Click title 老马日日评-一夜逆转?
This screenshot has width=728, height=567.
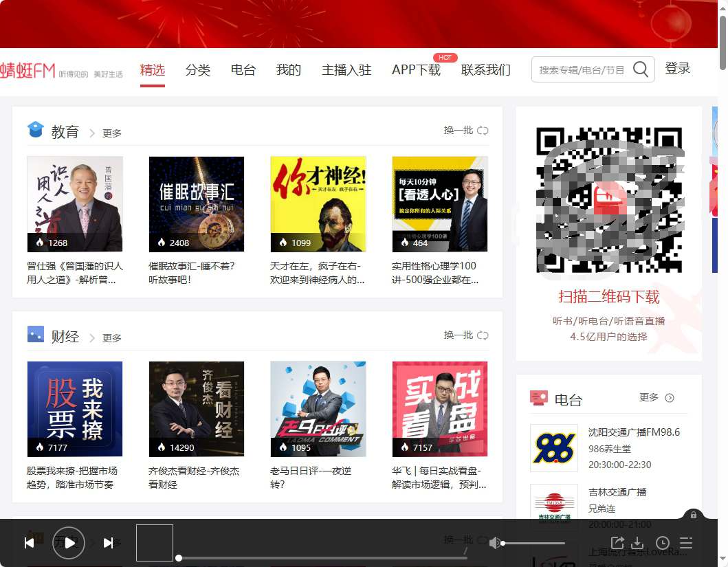(x=311, y=478)
